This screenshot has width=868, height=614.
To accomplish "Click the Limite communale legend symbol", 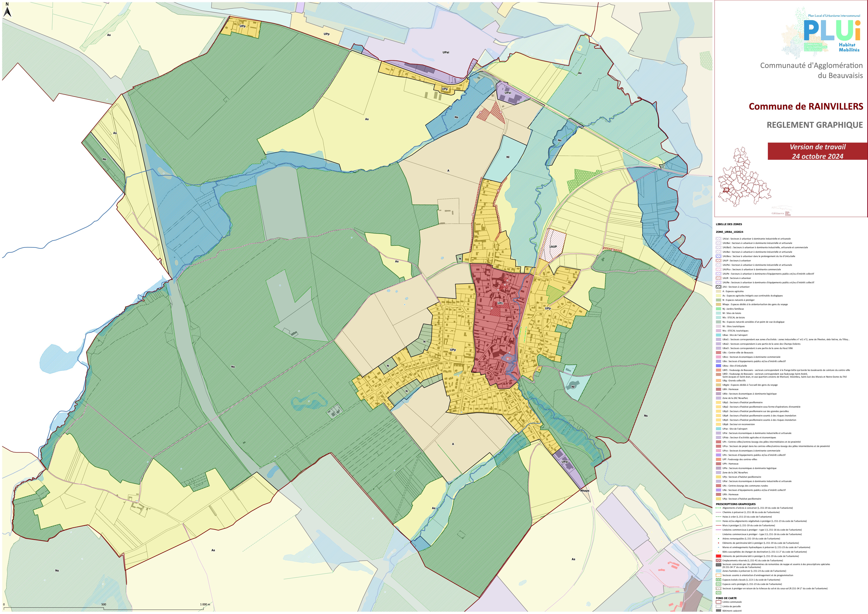I will pyautogui.click(x=718, y=602).
